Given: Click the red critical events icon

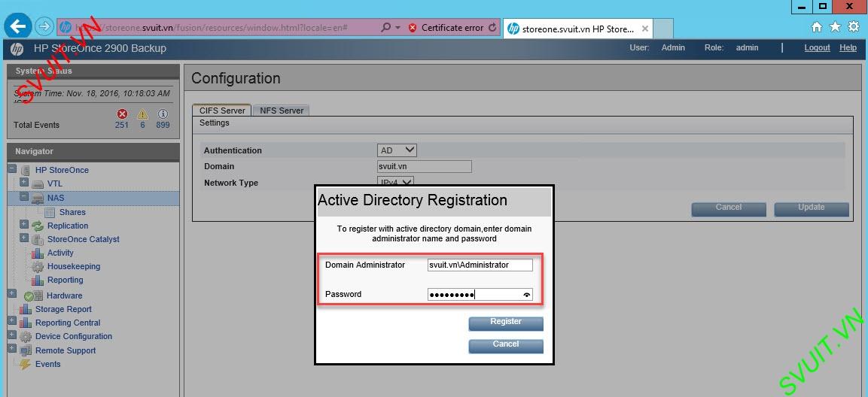Looking at the screenshot, I should [123, 114].
